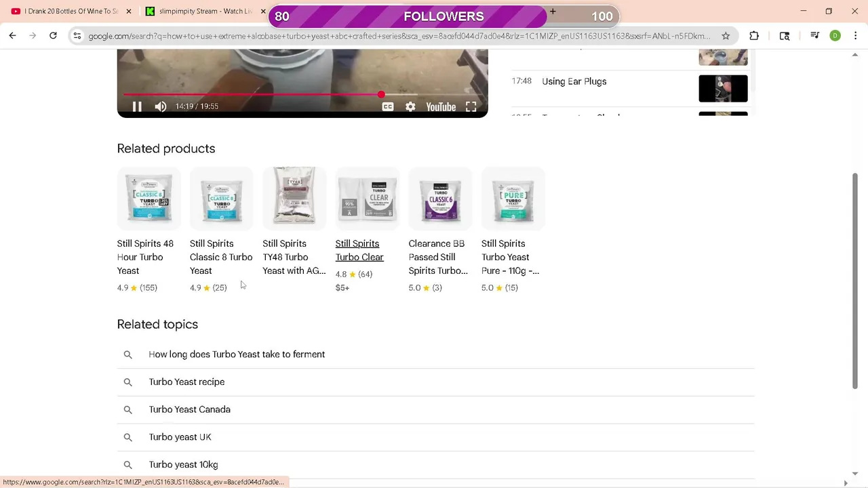Minimize the browser window

804,12
